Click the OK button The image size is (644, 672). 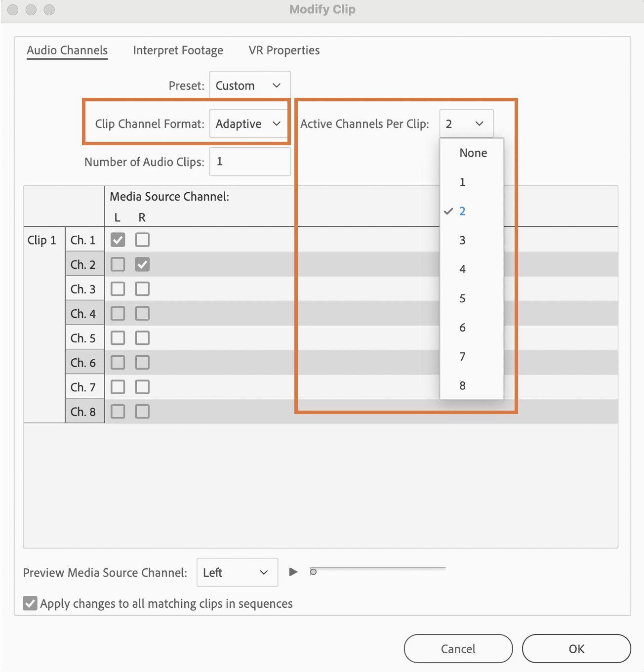(x=576, y=649)
